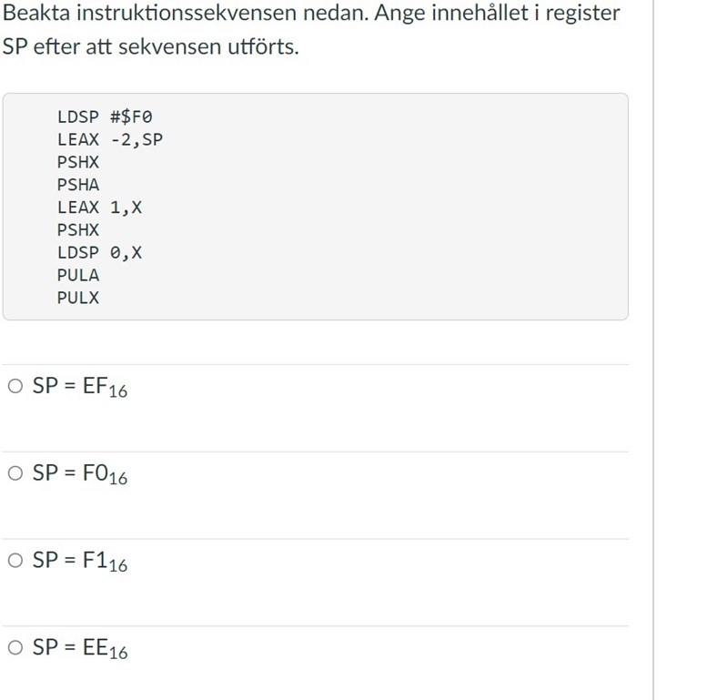This screenshot has width=728, height=700.
Task: Click the 1,X operand in the code
Action: pyautogui.click(x=126, y=208)
